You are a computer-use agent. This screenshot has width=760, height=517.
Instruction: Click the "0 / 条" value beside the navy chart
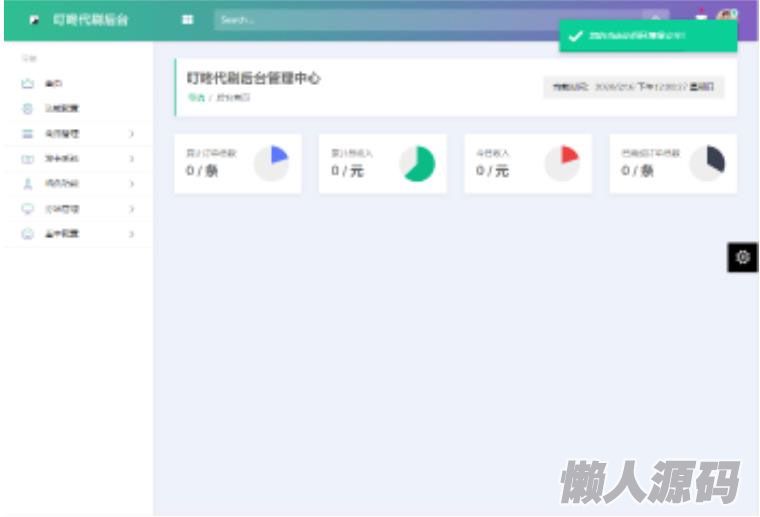click(x=637, y=171)
